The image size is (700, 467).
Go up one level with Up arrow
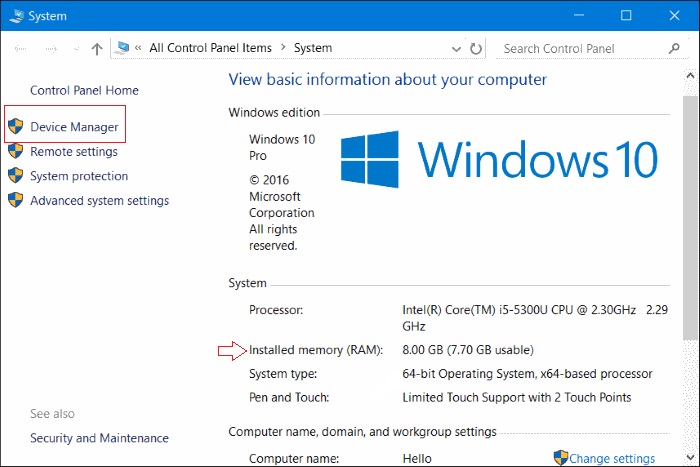click(97, 48)
